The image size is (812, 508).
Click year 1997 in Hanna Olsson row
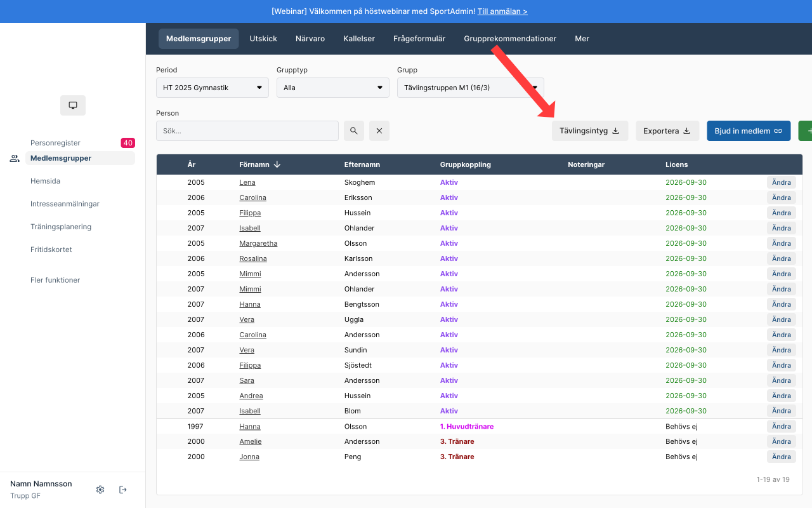click(195, 426)
